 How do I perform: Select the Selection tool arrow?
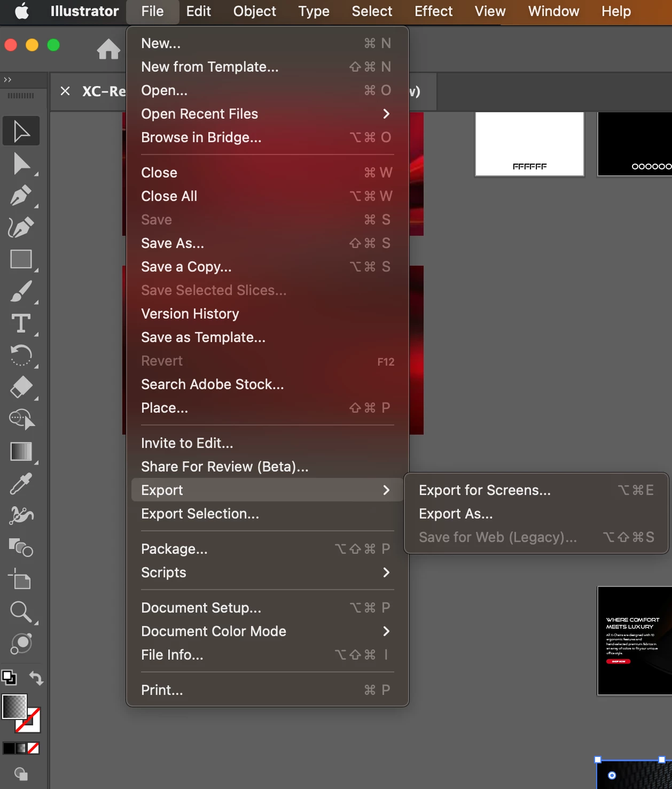(21, 131)
